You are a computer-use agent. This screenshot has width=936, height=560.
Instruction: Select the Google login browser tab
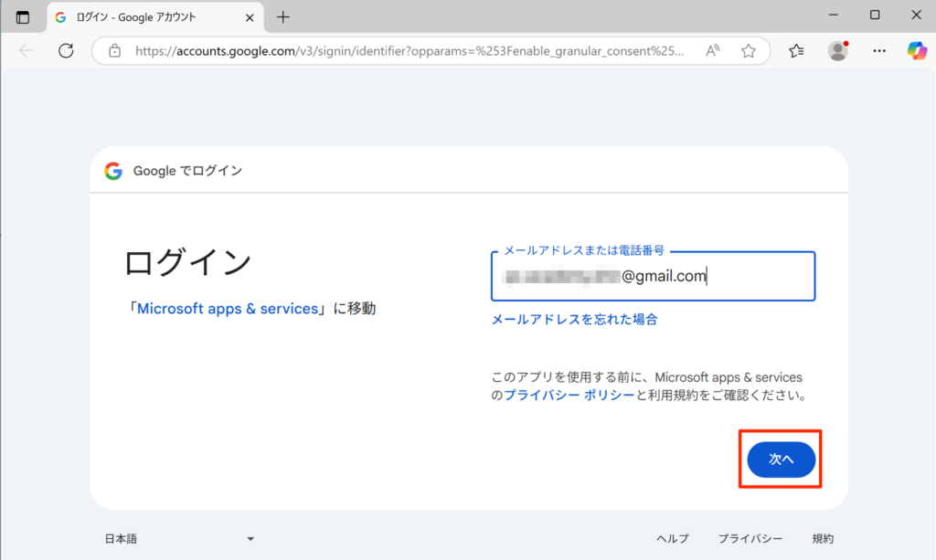click(155, 17)
